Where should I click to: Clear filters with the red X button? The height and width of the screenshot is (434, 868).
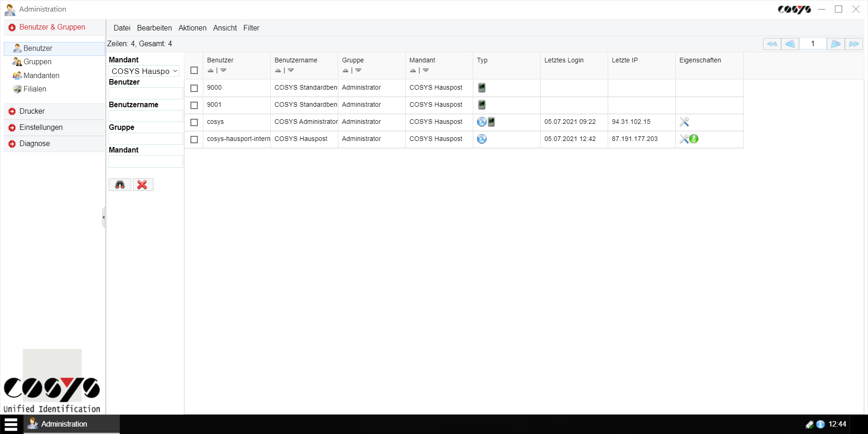pos(143,185)
